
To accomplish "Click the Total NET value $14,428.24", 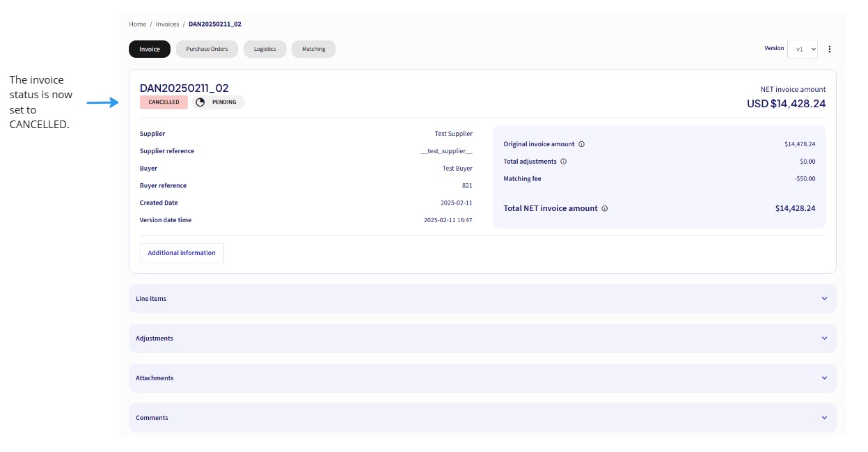I will tap(795, 208).
